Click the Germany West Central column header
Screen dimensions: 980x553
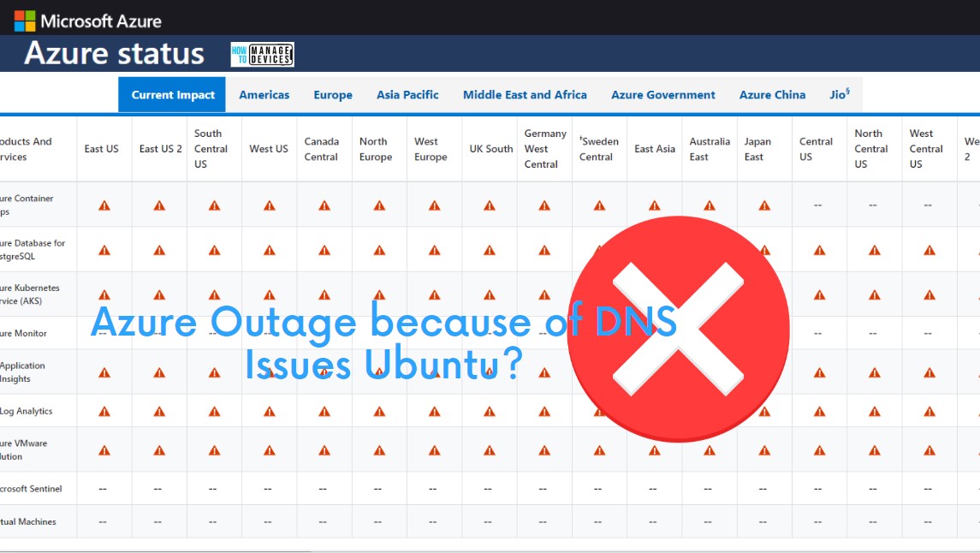pos(545,149)
